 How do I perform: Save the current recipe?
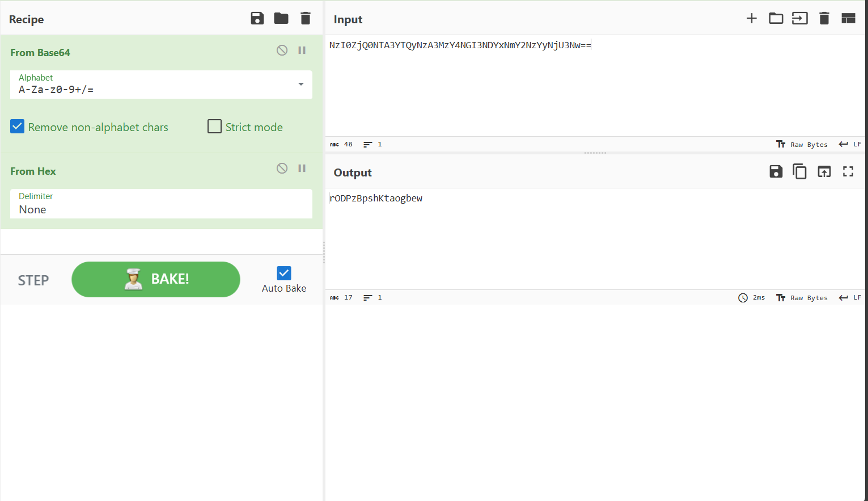click(257, 19)
